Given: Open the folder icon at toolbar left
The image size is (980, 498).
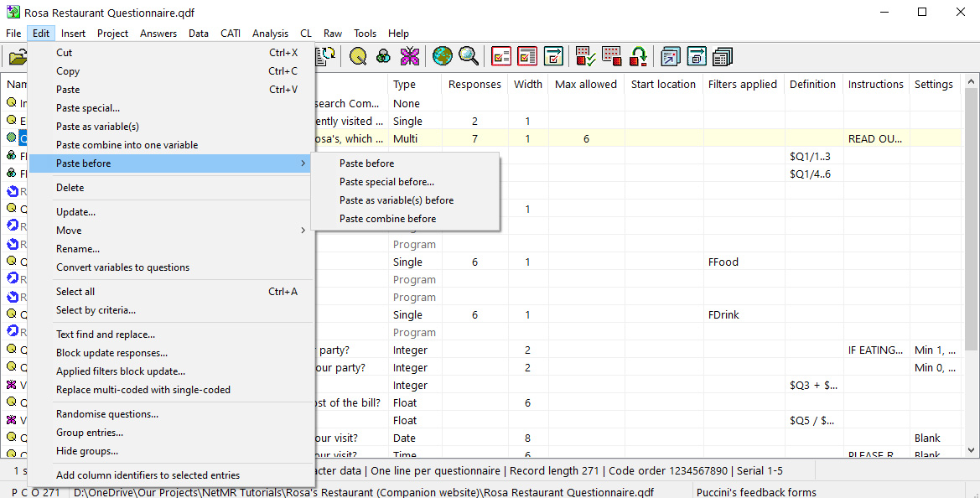Looking at the screenshot, I should pyautogui.click(x=18, y=57).
